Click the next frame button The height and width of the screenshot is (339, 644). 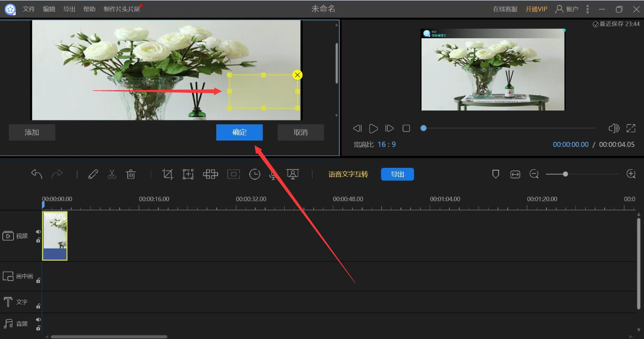[x=389, y=128]
